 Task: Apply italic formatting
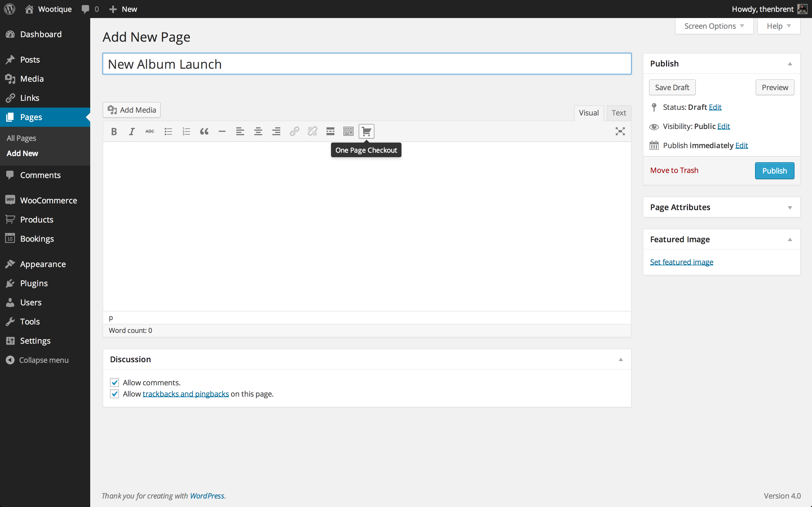coord(132,132)
